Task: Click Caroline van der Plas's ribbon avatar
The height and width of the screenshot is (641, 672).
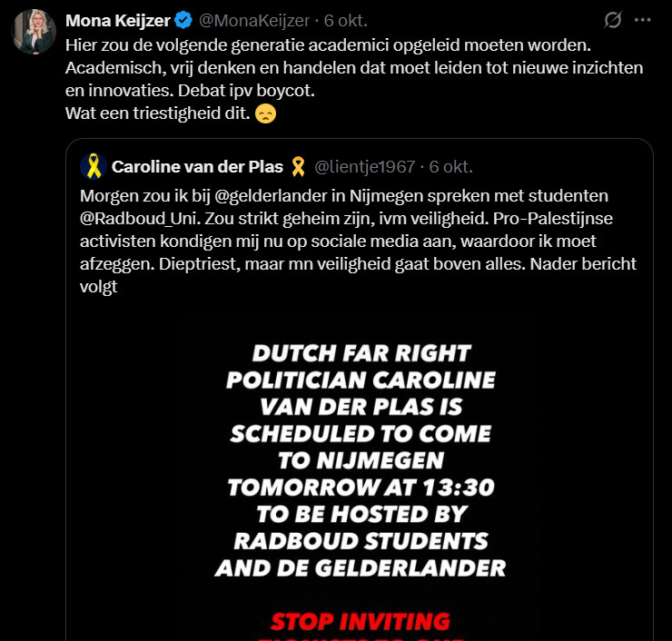Action: click(x=93, y=166)
